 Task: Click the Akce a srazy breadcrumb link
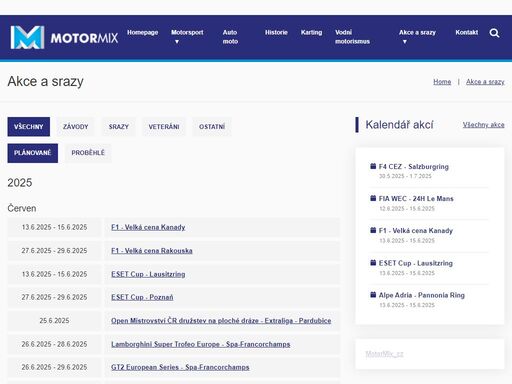click(485, 82)
